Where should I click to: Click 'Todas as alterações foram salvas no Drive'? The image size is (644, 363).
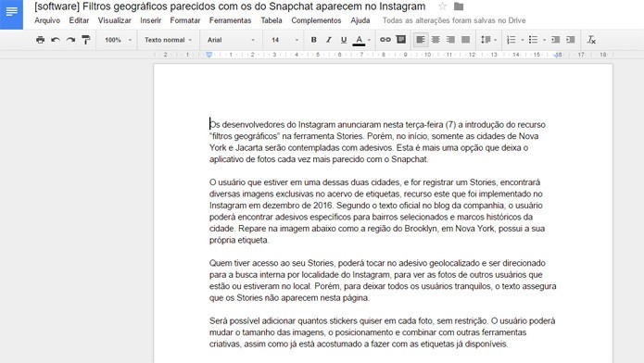tap(454, 20)
